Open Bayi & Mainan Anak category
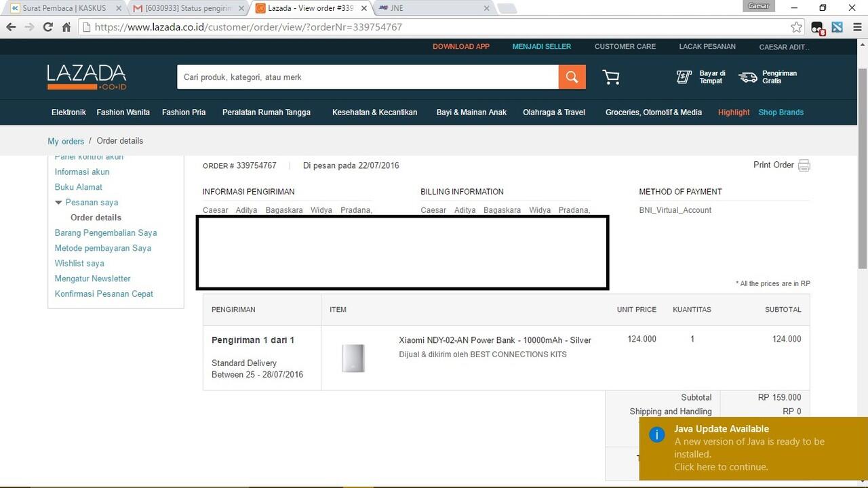 point(471,113)
